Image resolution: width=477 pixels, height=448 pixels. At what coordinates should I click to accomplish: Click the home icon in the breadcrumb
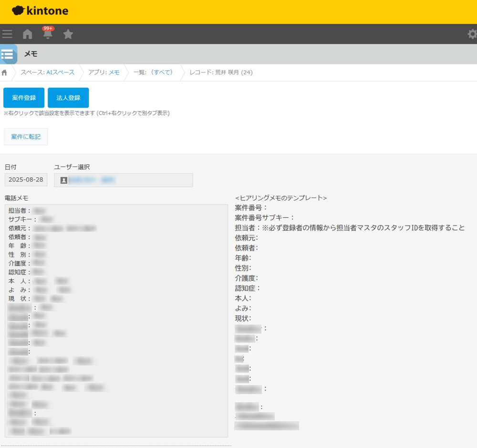(4, 72)
